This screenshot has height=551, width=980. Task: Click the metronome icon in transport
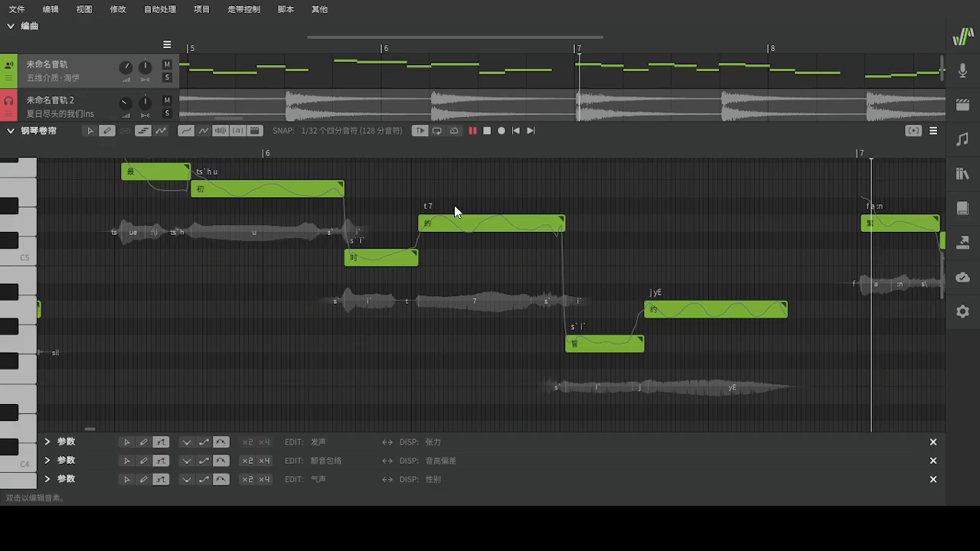[x=454, y=131]
